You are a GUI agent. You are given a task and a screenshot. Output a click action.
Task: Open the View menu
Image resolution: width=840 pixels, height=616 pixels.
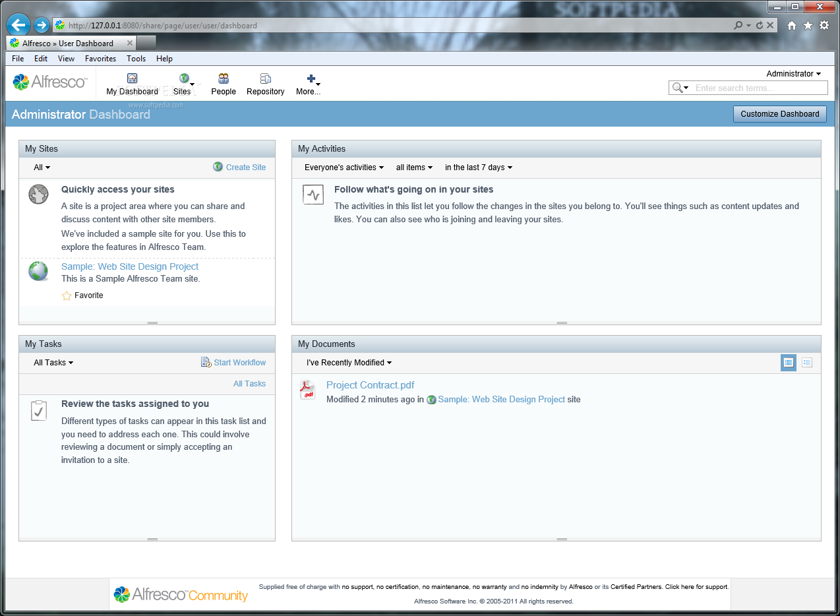tap(66, 59)
